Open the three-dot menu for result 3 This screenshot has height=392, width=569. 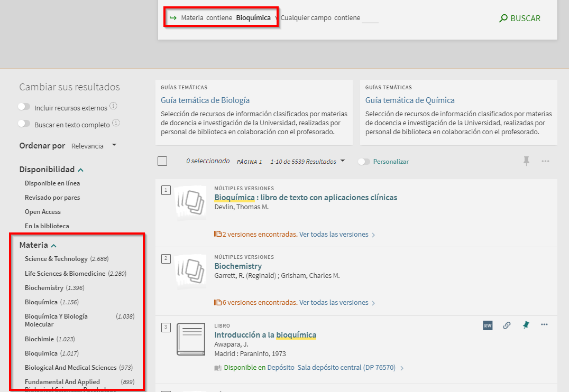pyautogui.click(x=544, y=325)
